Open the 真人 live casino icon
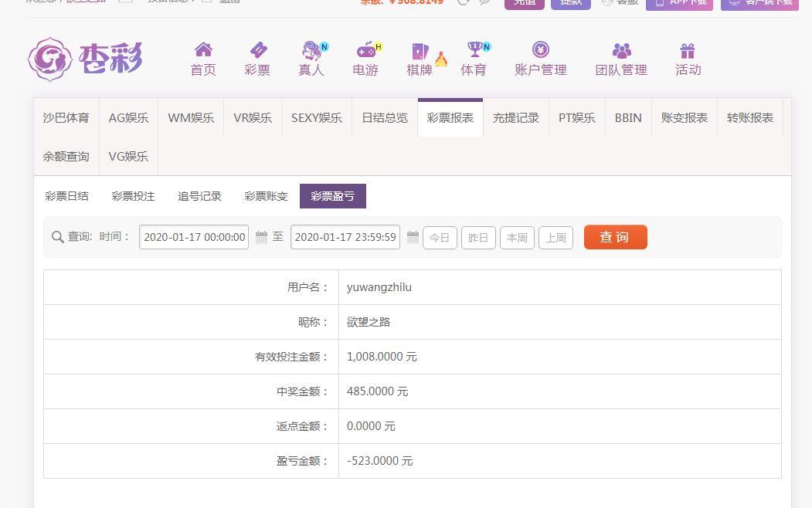Screen dimensions: 812x508 pyautogui.click(x=311, y=51)
